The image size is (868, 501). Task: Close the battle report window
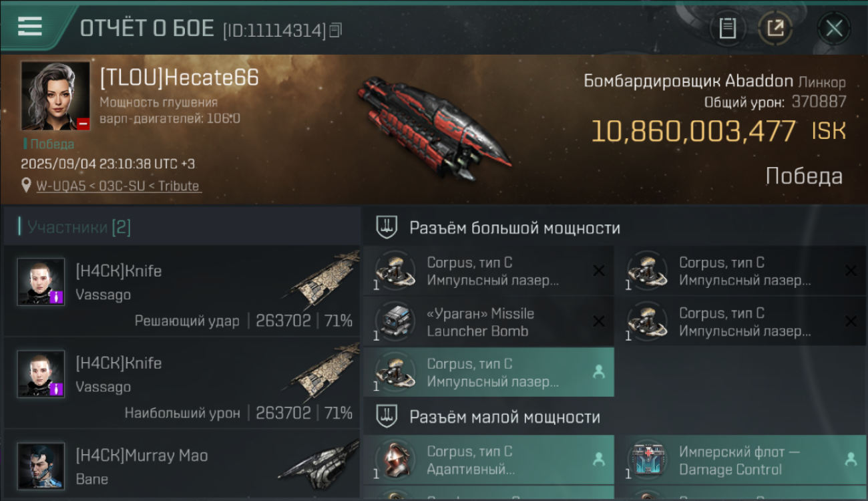click(834, 28)
